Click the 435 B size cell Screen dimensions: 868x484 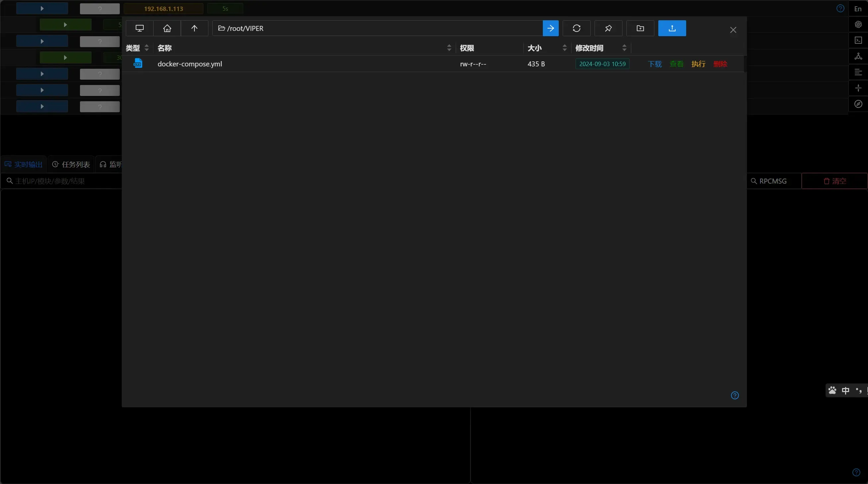click(536, 64)
